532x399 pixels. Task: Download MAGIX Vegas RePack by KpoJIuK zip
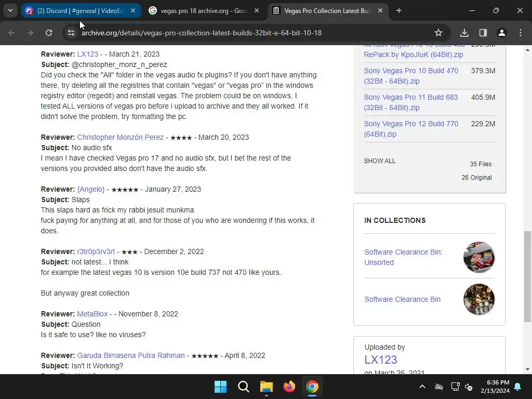tap(413, 54)
